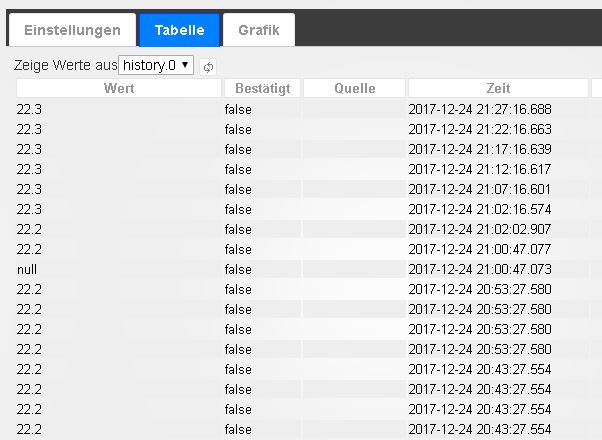Click the 21:00:47.077 time entry
The height and width of the screenshot is (440, 602).
coord(480,249)
